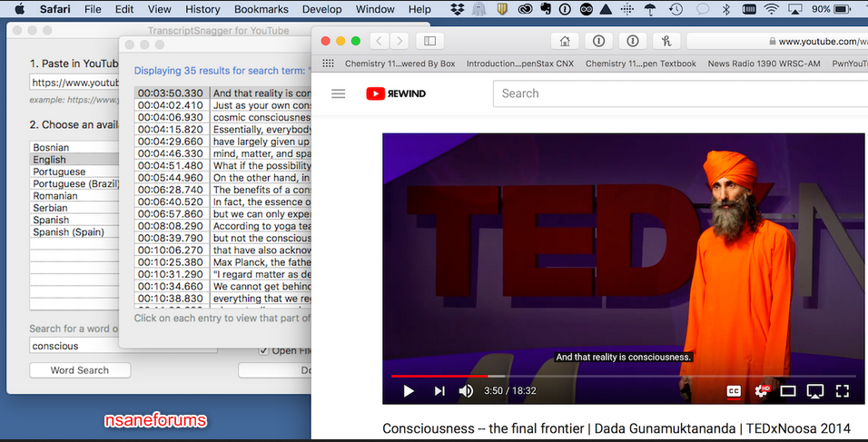This screenshot has height=442, width=868.
Task: Click the Safari address bar
Action: pyautogui.click(x=777, y=41)
